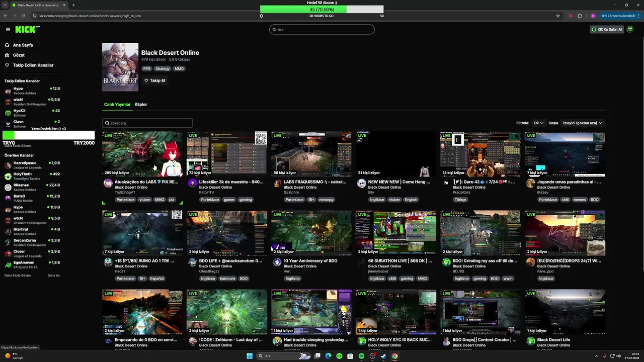Switch to the Canlı Yayınlar tab
This screenshot has width=644, height=362.
click(117, 105)
